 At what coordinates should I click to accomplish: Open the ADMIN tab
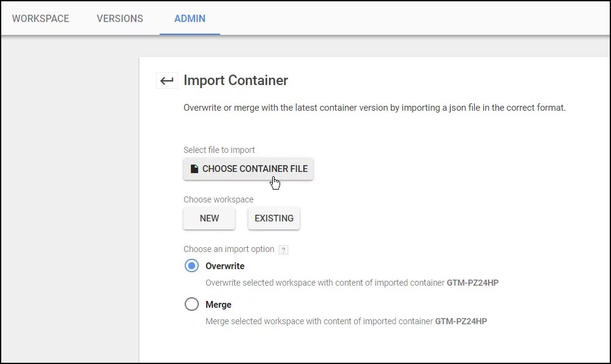[x=190, y=18]
